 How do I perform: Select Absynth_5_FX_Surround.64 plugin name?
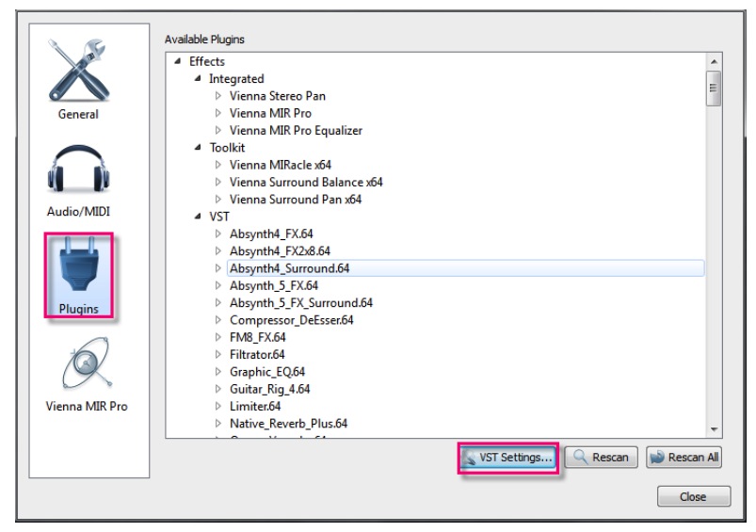pyautogui.click(x=301, y=303)
